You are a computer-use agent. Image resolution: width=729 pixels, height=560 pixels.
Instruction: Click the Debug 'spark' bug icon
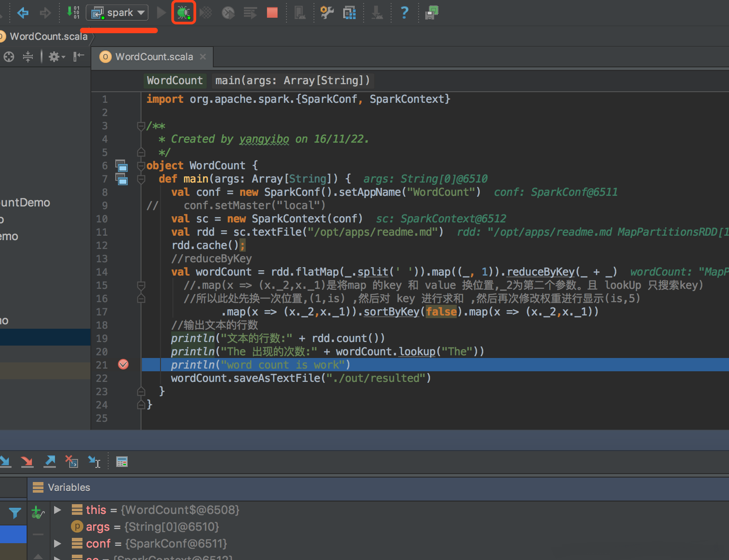click(184, 12)
